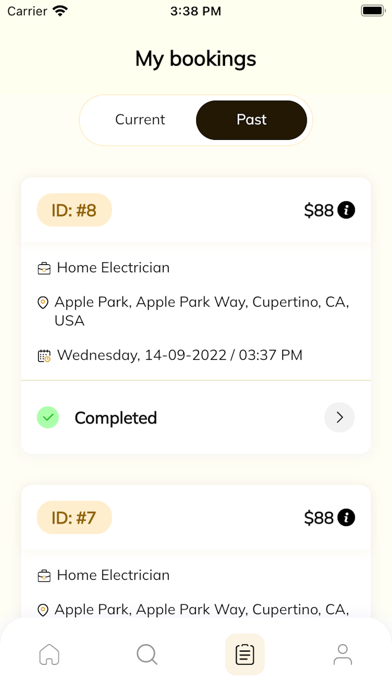392x696 pixels.
Task: Tap the ID: #8 badge
Action: click(x=74, y=210)
